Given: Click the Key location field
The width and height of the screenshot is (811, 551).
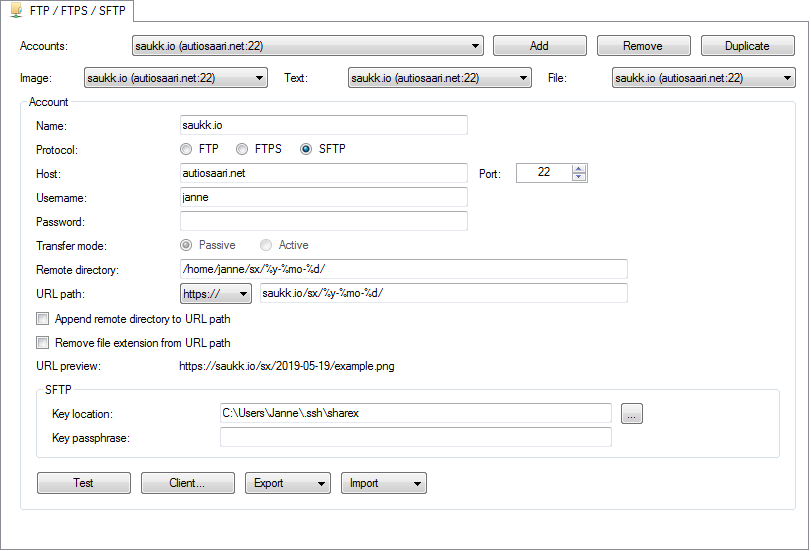Looking at the screenshot, I should pos(416,413).
